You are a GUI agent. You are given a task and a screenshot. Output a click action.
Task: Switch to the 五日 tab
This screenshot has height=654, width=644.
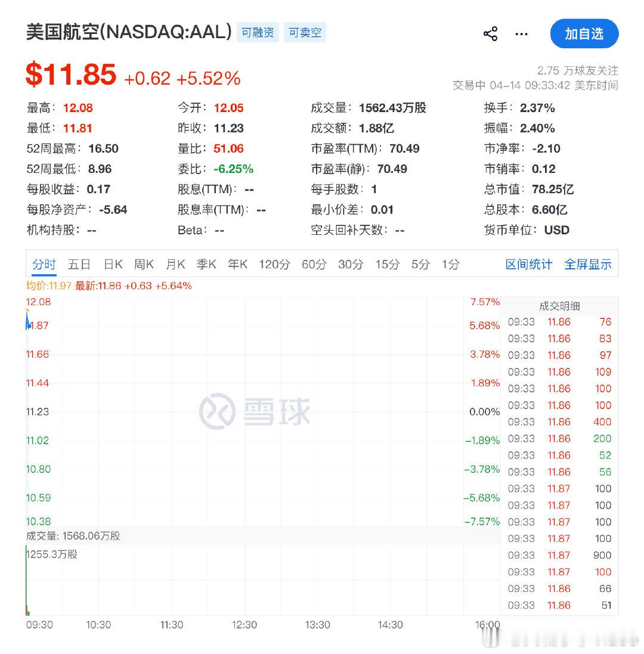pyautogui.click(x=79, y=265)
